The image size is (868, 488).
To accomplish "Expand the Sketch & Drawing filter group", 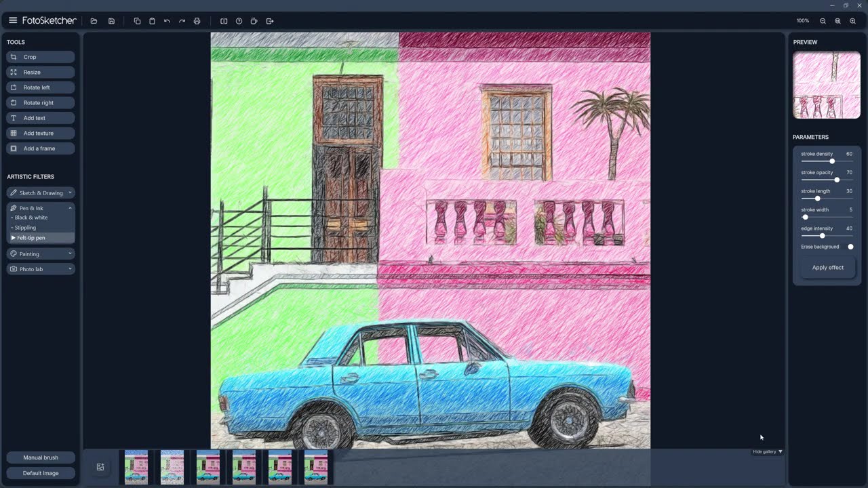I will (41, 193).
